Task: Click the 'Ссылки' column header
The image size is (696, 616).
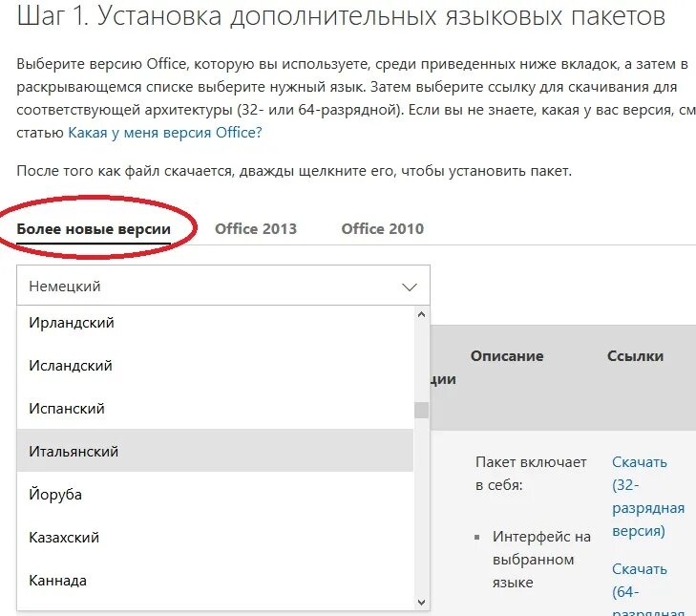Action: pos(635,356)
